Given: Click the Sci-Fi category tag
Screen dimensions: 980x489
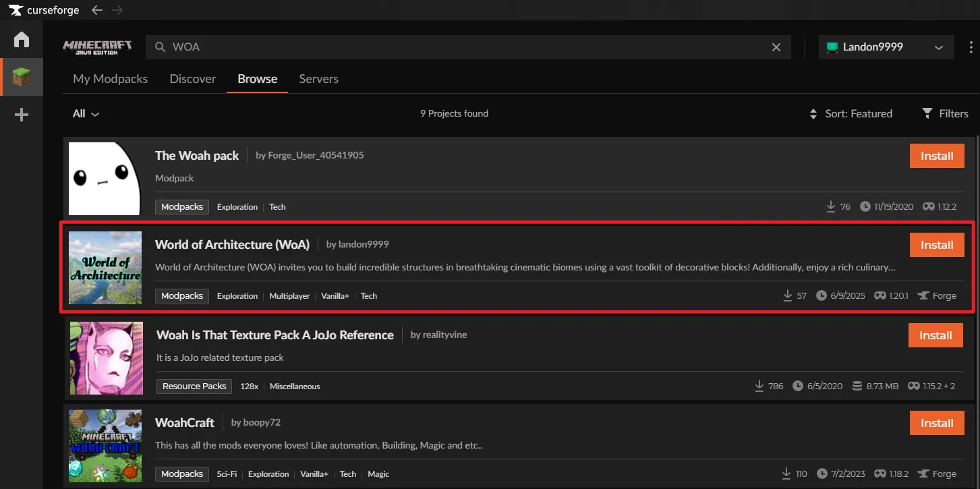Looking at the screenshot, I should tap(227, 474).
